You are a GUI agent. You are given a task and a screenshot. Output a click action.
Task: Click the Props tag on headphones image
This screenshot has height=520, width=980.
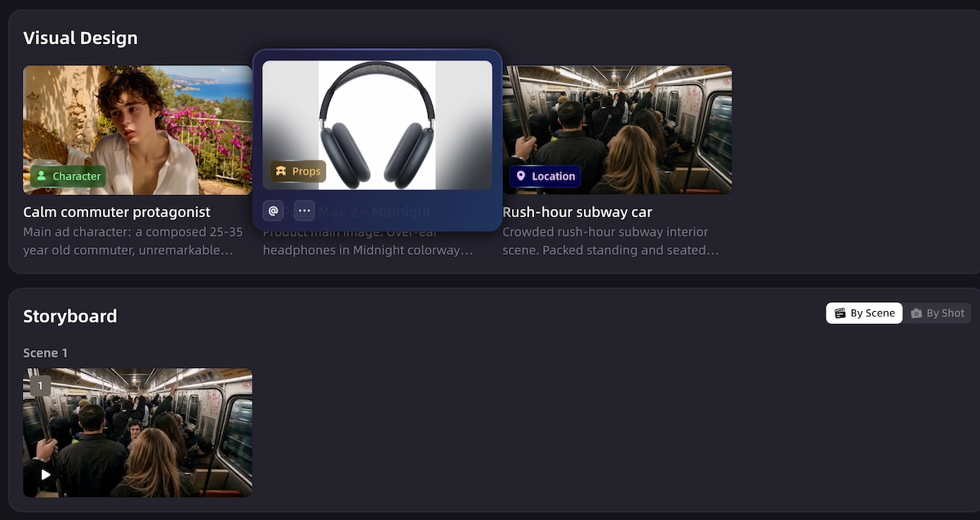click(299, 171)
